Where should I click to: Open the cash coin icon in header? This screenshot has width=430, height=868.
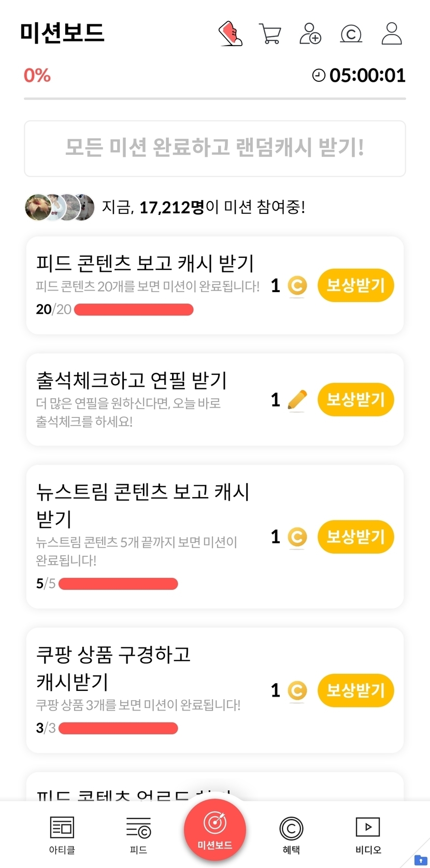(x=351, y=34)
